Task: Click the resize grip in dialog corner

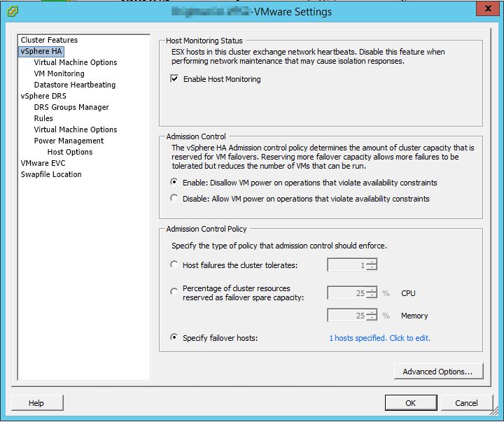Action: (493, 411)
